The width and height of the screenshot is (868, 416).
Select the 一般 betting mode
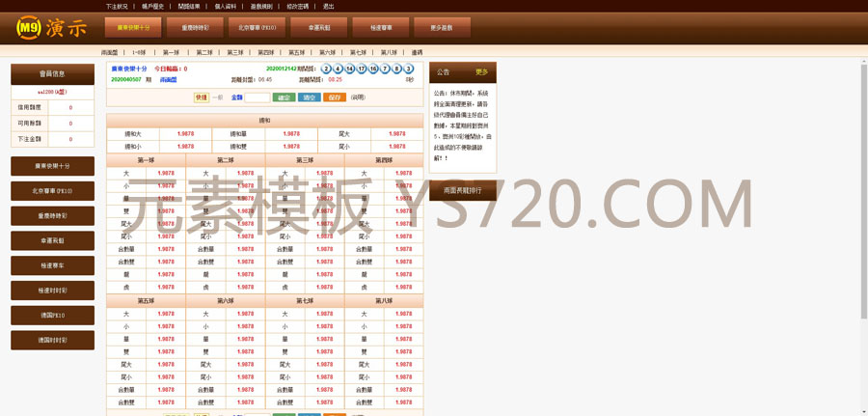[218, 97]
